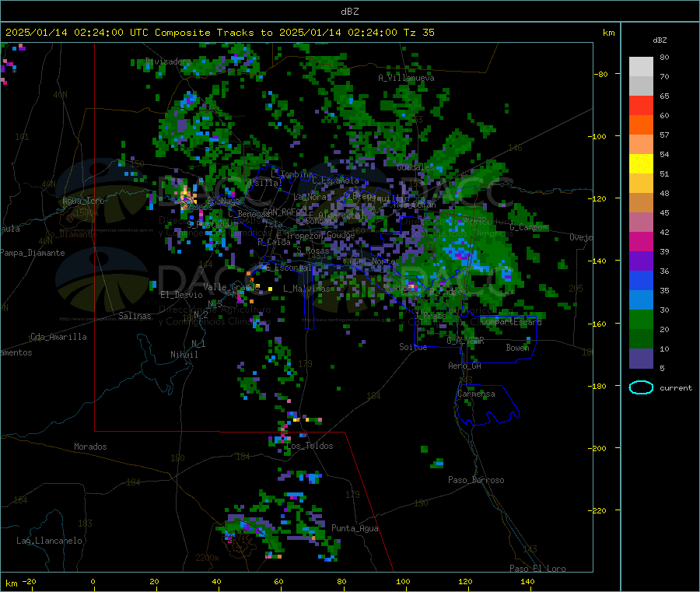Click the C_Espanola map label
The image size is (700, 592).
tap(335, 180)
